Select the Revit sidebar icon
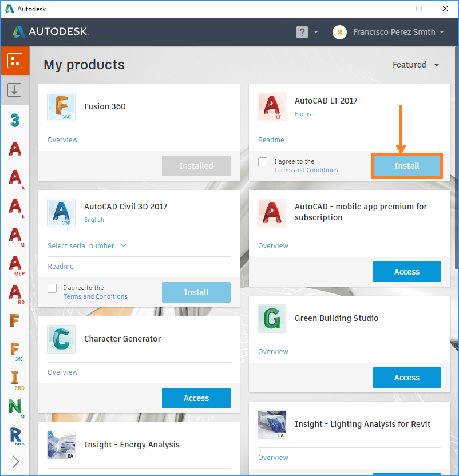Image resolution: width=459 pixels, height=476 pixels. coord(16,435)
